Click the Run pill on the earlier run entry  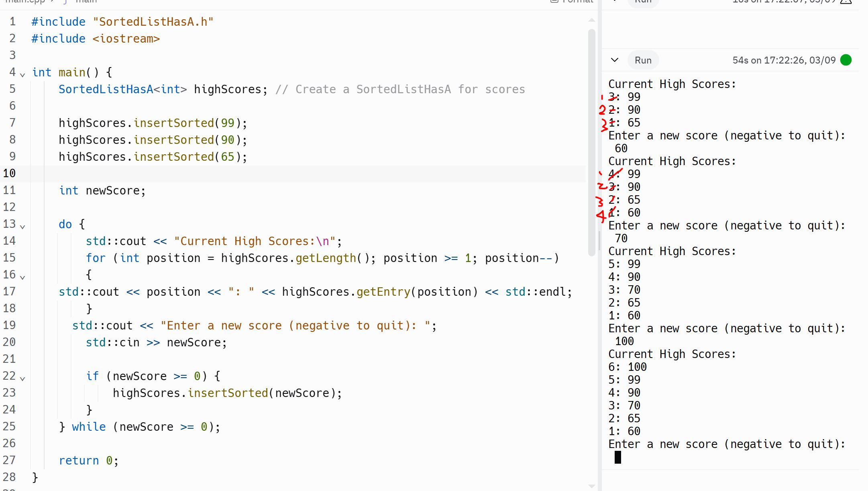(x=643, y=1)
